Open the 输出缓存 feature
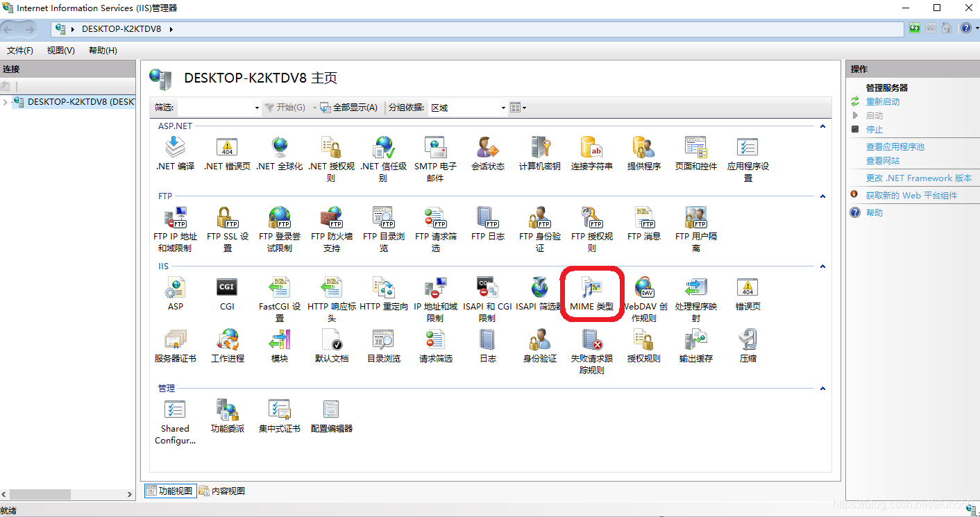980x517 pixels. tap(696, 346)
